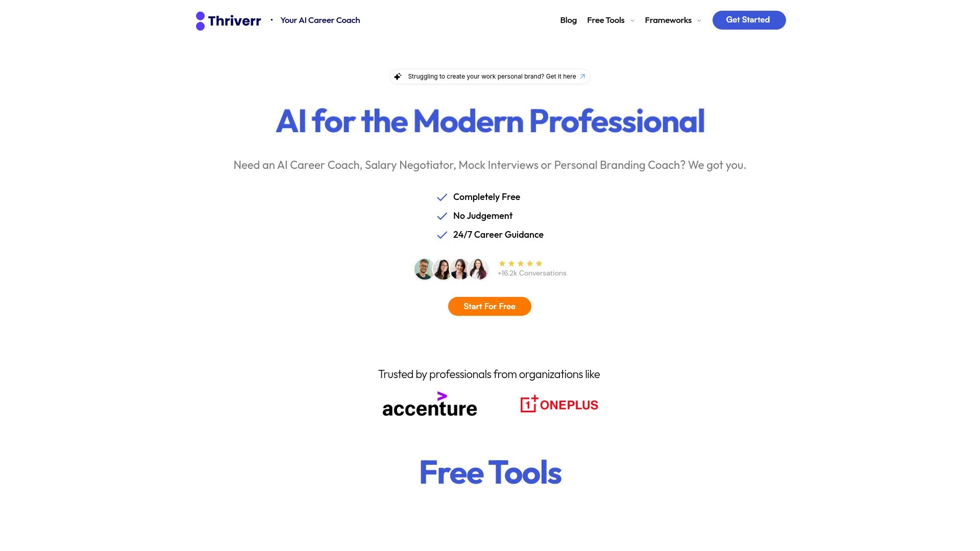Click the Start For Free button
Viewport: 980px width, 551px height.
489,306
